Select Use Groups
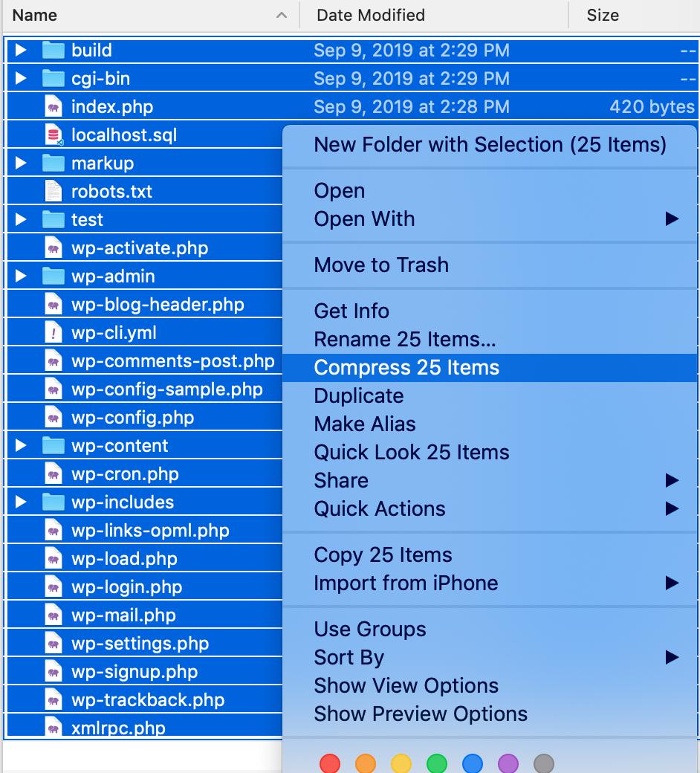 [x=490, y=630]
